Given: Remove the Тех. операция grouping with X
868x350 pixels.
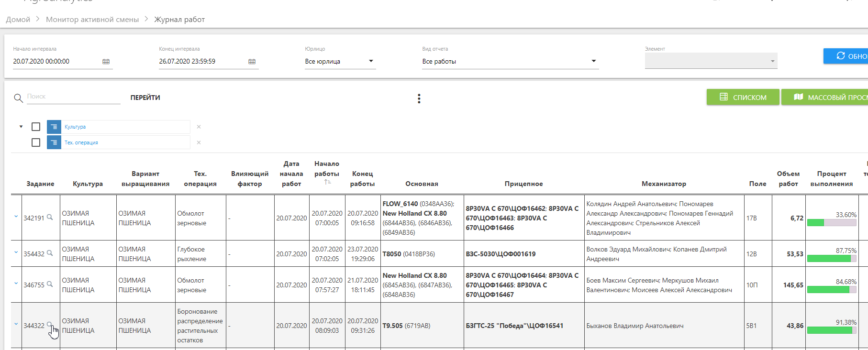Looking at the screenshot, I should coord(199,142).
